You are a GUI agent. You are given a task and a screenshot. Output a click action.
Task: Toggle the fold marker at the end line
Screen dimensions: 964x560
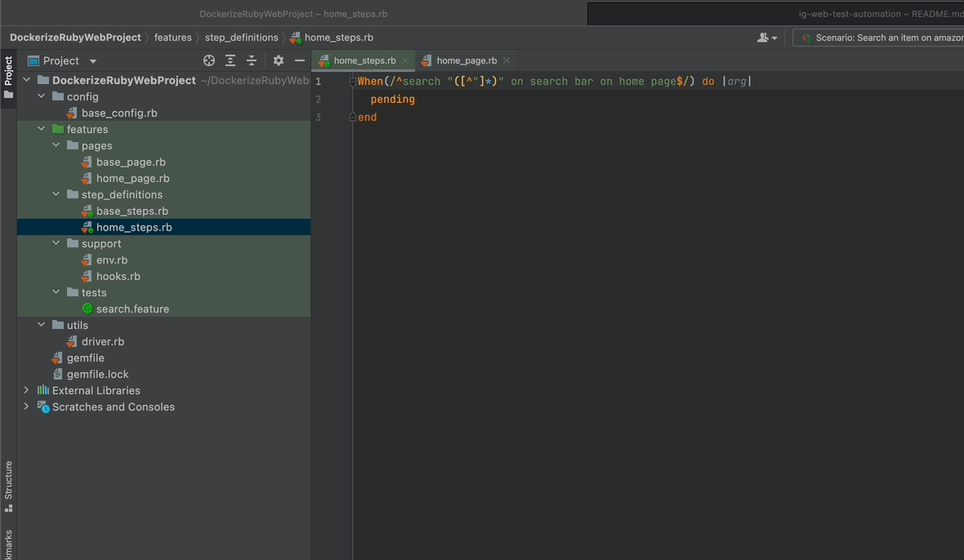pos(353,118)
